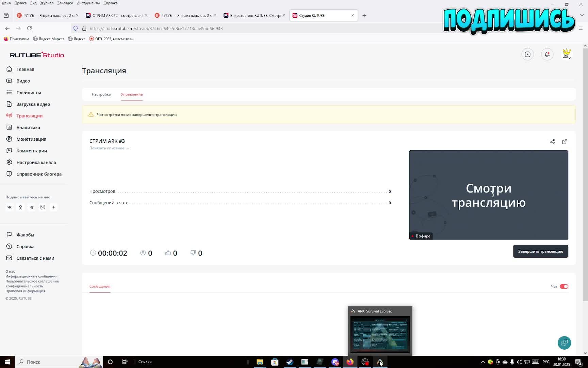Viewport: 588px width, 368px height.
Task: Open Загрузка видео in the sidebar
Action: pos(33,104)
